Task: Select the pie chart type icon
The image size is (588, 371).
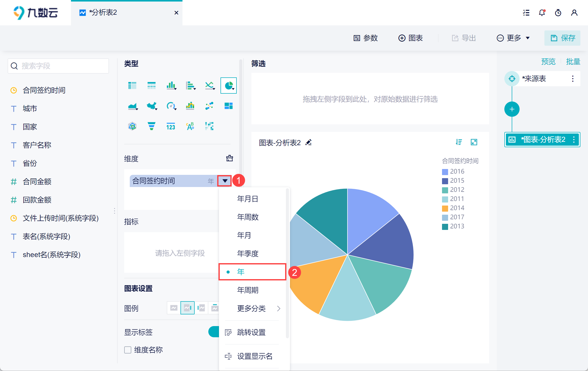Action: coord(229,86)
